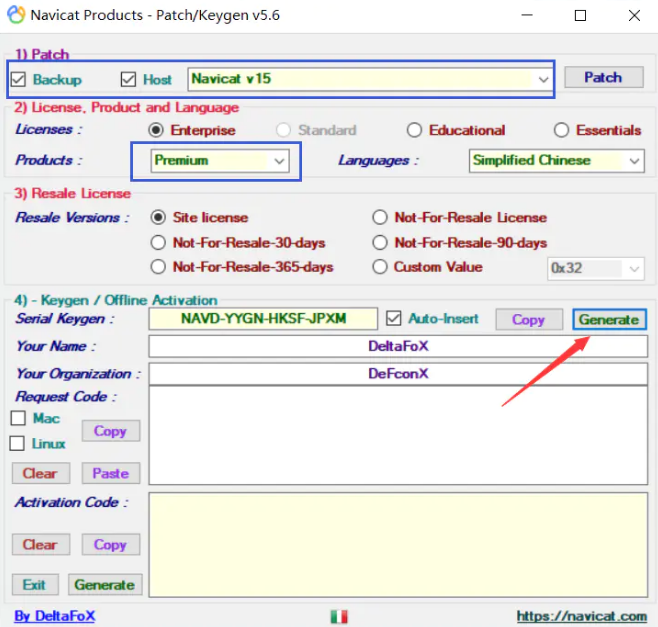Click the Exit button
658x627 pixels.
point(35,585)
